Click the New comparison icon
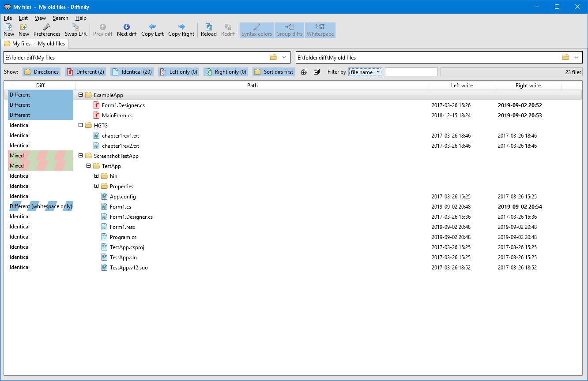The image size is (588, 381). 9,30
